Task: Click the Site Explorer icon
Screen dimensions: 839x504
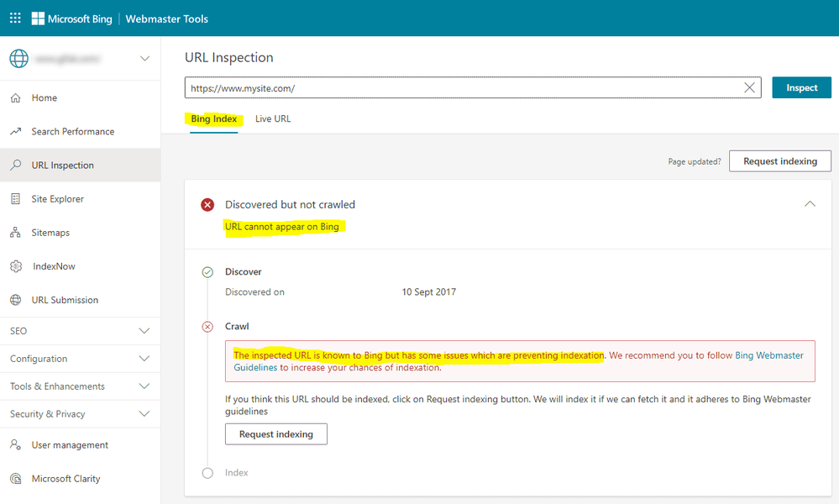Action: click(x=15, y=198)
